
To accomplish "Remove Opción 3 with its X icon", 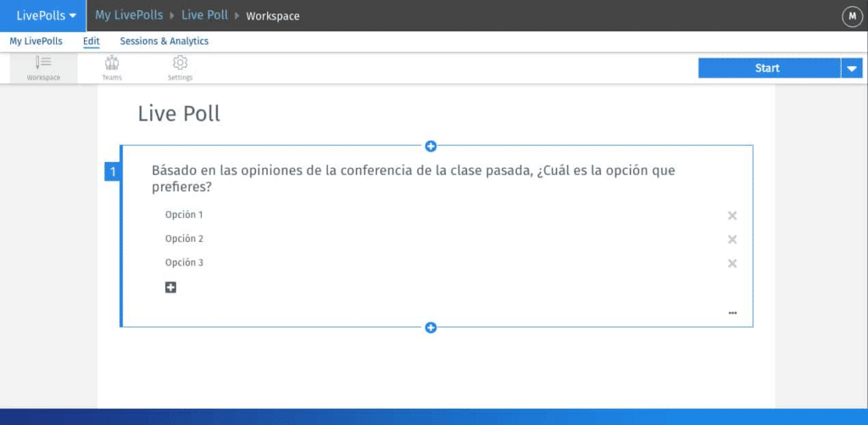I will click(732, 263).
